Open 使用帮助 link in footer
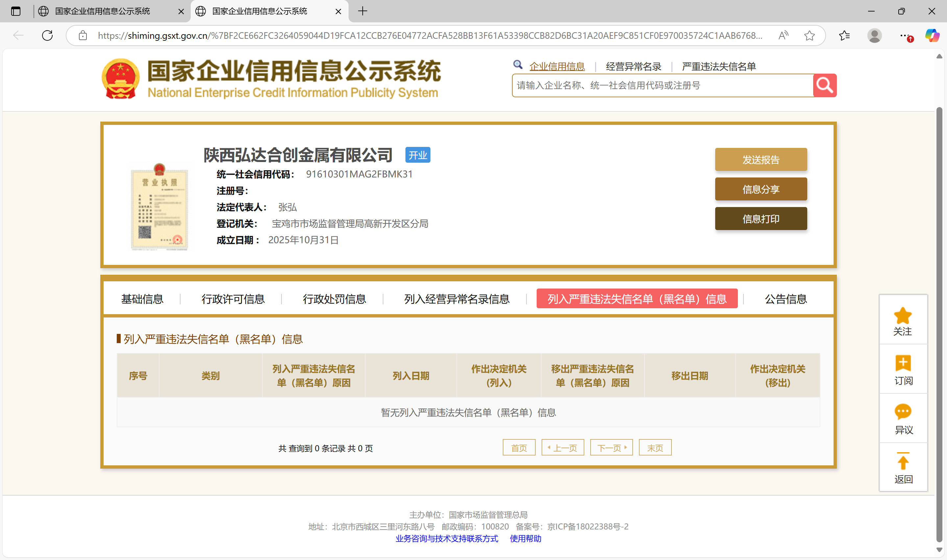Viewport: 947px width, 560px height. (x=525, y=539)
